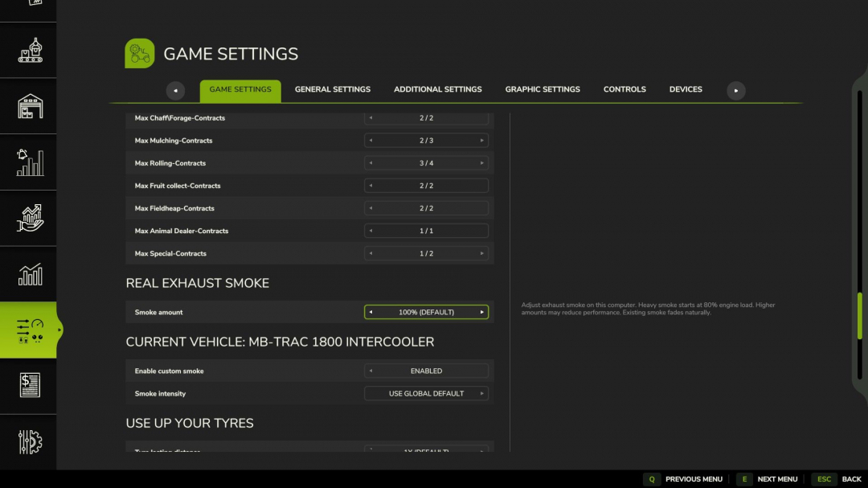Open the animal statistics sidebar icon

point(30,162)
